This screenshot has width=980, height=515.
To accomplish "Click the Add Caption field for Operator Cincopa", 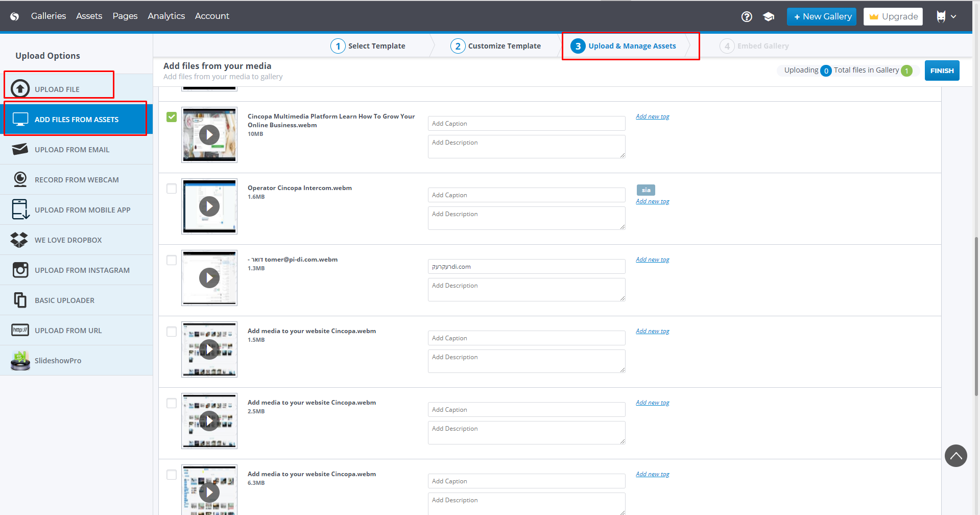I will coord(526,195).
